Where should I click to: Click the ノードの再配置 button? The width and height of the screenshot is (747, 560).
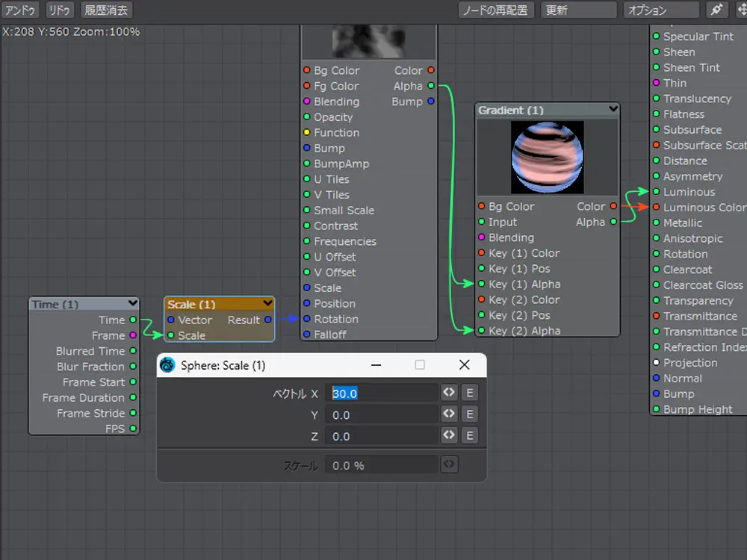click(x=495, y=10)
